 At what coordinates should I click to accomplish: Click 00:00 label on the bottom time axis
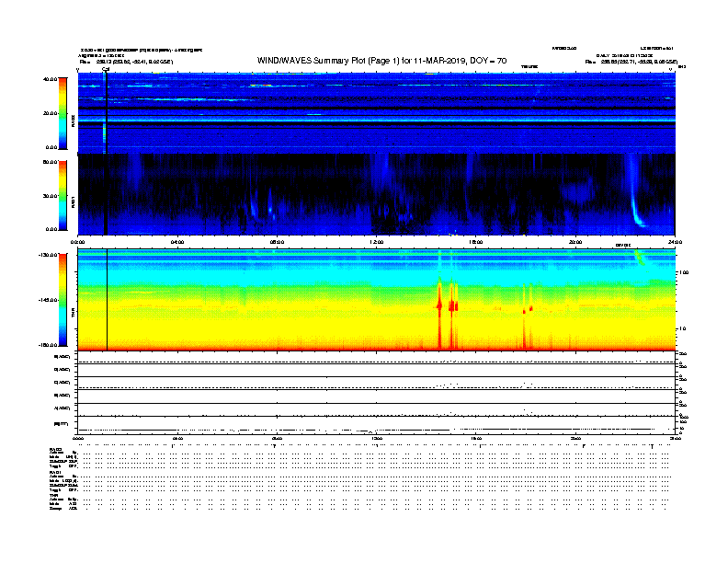(x=78, y=438)
